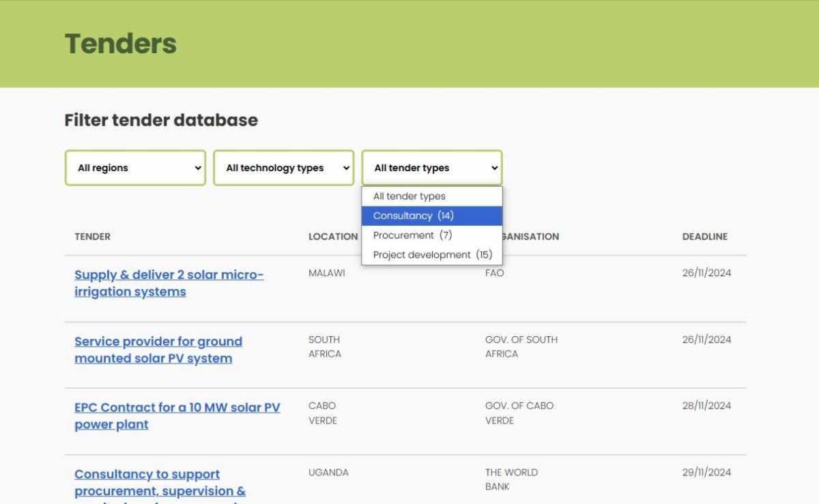Screen dimensions: 819x504
Task: Open the All technology types dropdown
Action: point(283,168)
